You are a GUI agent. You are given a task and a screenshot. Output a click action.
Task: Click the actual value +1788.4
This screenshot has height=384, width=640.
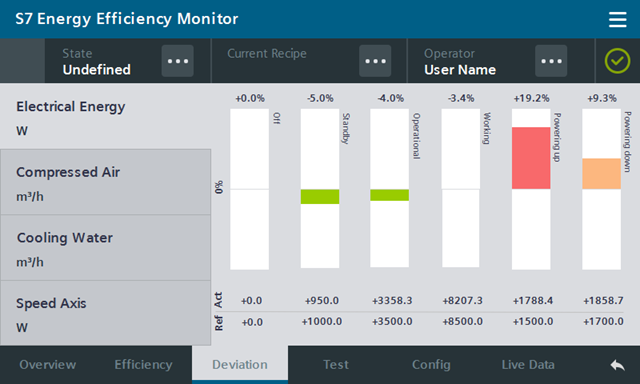(x=533, y=301)
